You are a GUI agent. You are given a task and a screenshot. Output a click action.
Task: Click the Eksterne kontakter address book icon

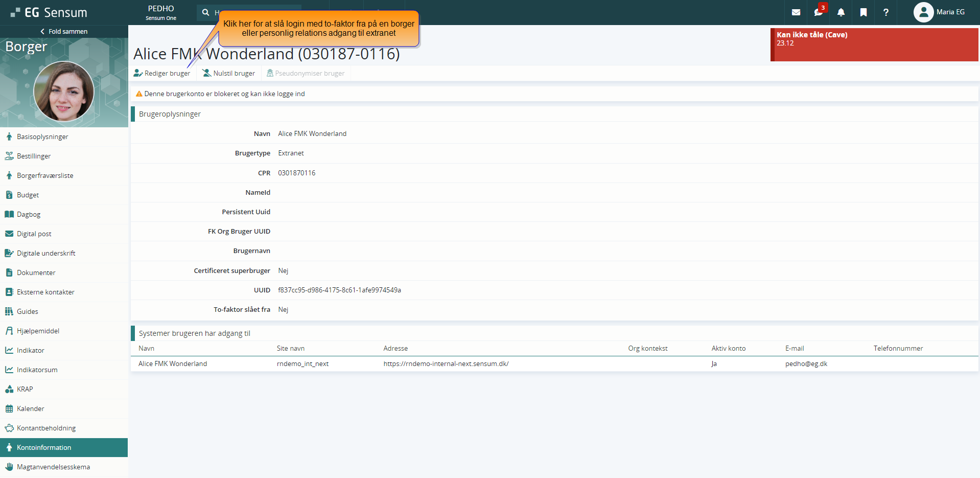point(9,292)
